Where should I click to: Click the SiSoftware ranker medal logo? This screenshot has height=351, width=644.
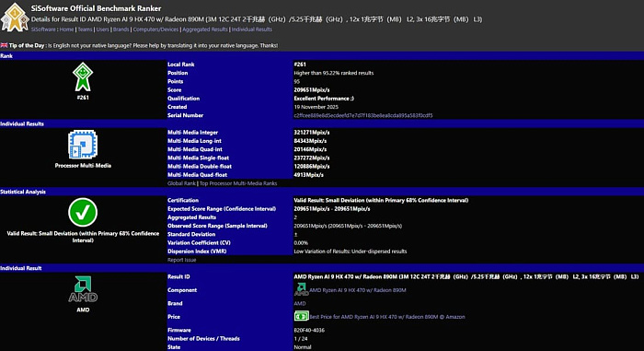click(x=15, y=18)
